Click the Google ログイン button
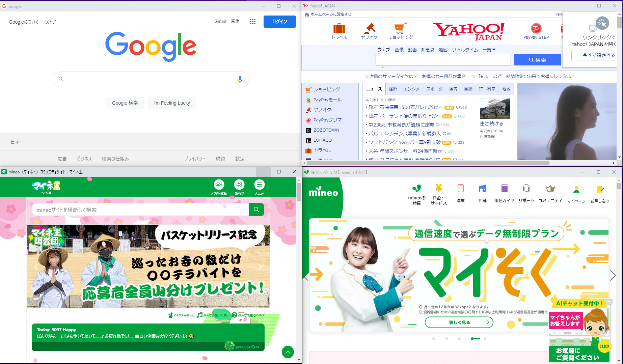 (279, 22)
